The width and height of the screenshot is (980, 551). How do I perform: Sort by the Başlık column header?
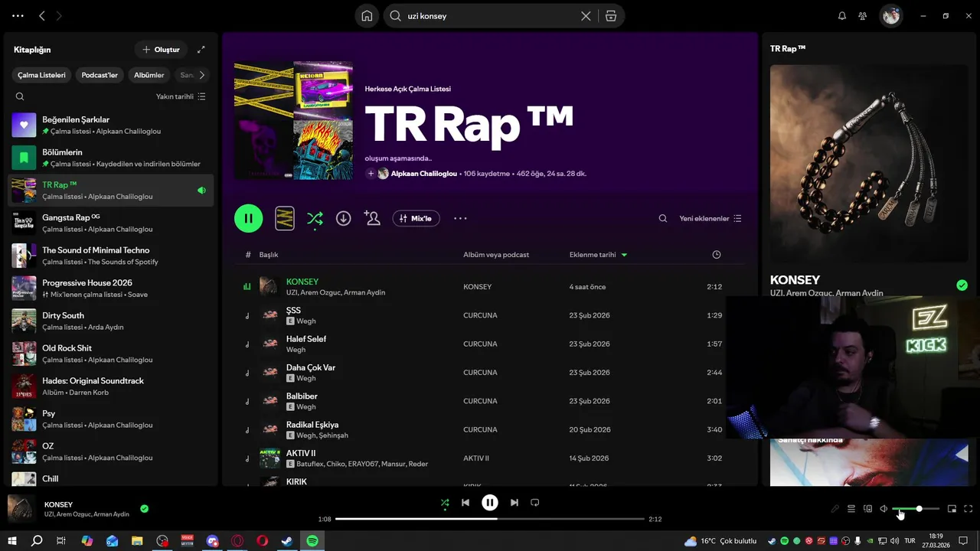click(269, 255)
